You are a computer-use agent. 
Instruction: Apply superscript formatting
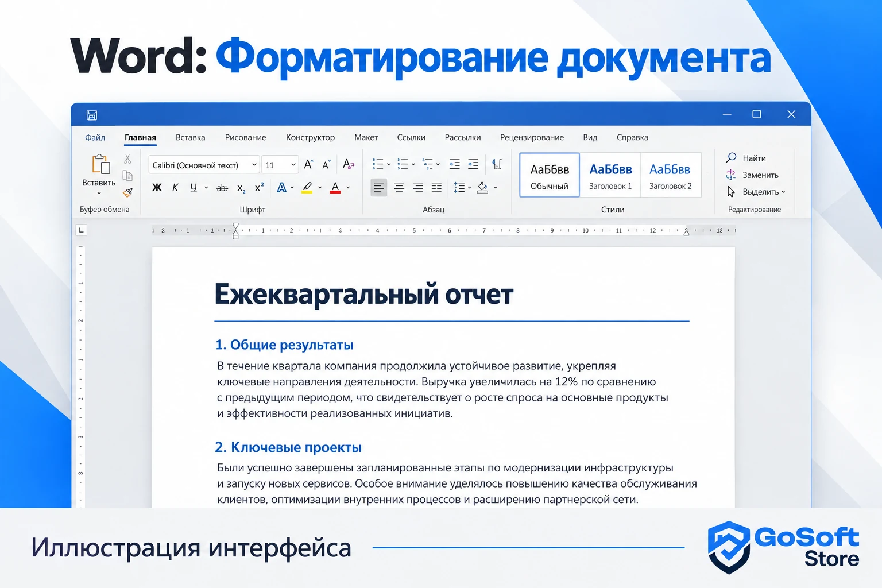pos(259,187)
